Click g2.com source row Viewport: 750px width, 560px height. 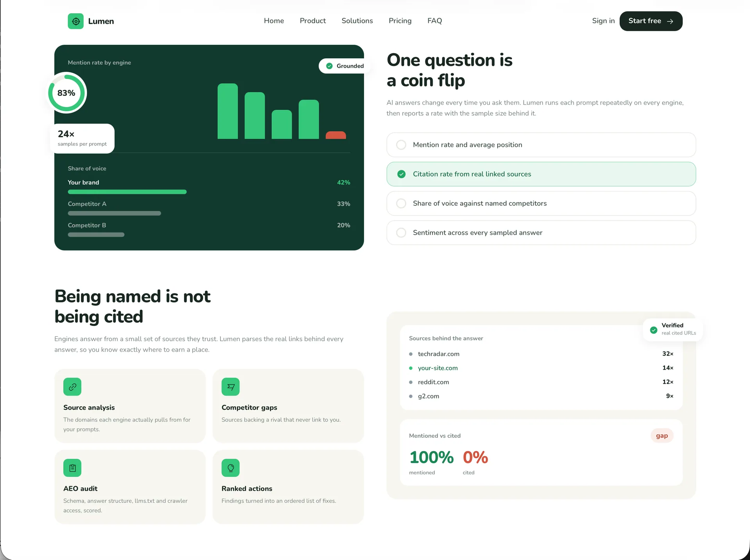[x=541, y=396]
